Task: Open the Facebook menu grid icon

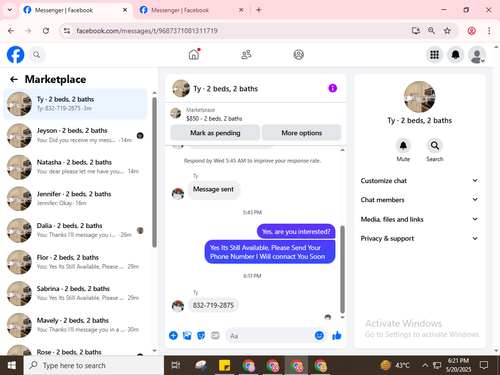Action: click(x=434, y=55)
